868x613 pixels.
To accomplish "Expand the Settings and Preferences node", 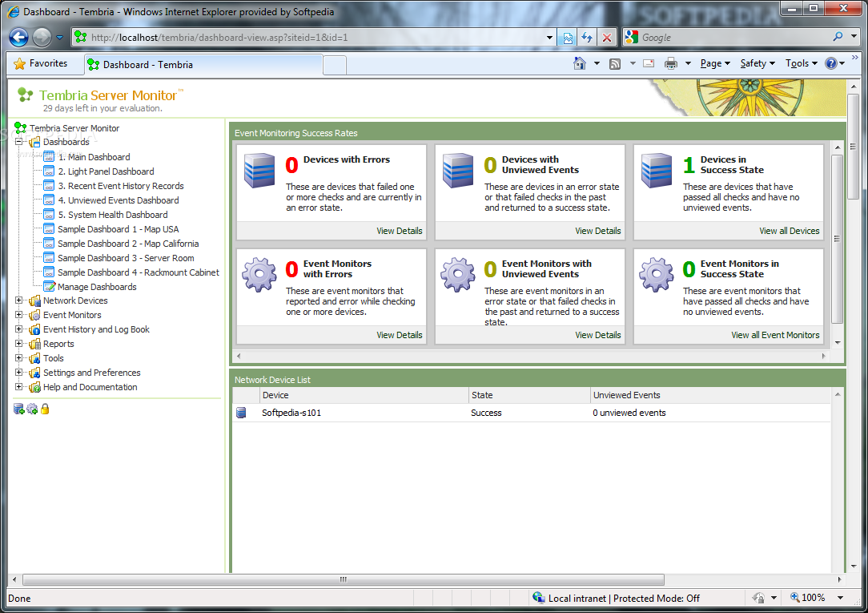I will pos(19,372).
